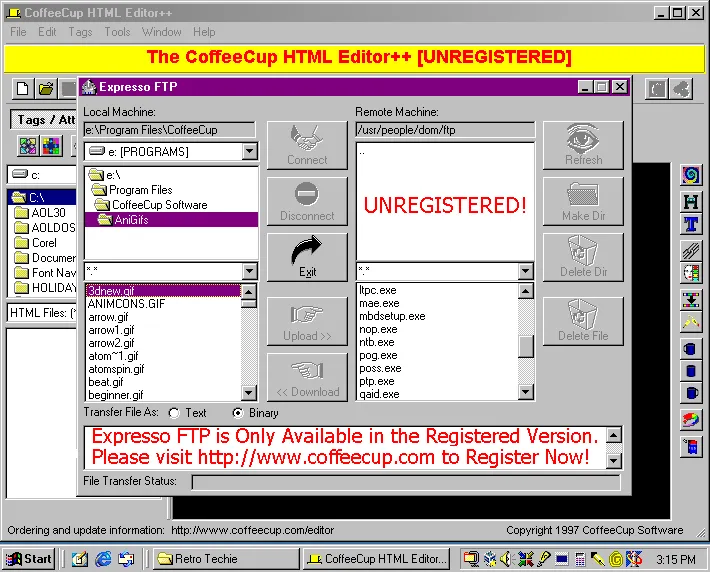
Task: Click the Disconnect button
Action: 307,202
